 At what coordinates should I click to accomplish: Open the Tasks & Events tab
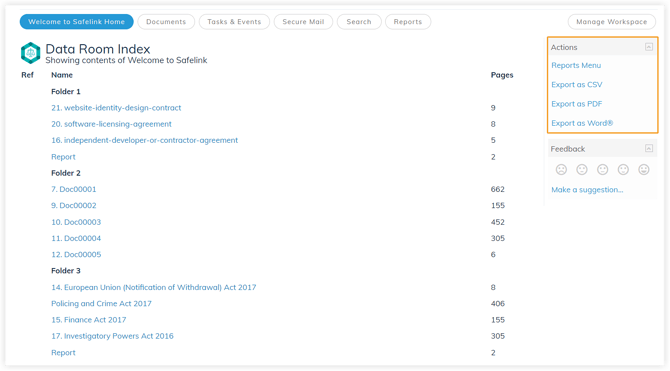234,22
